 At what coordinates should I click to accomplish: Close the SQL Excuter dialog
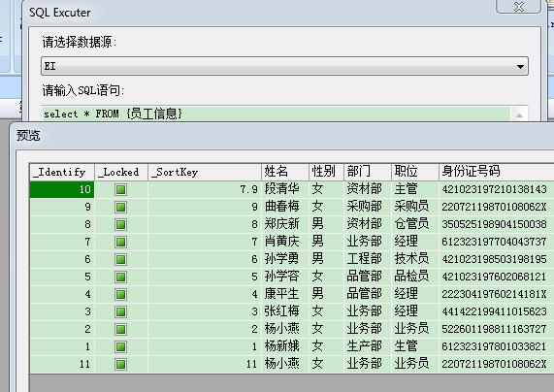[519, 7]
